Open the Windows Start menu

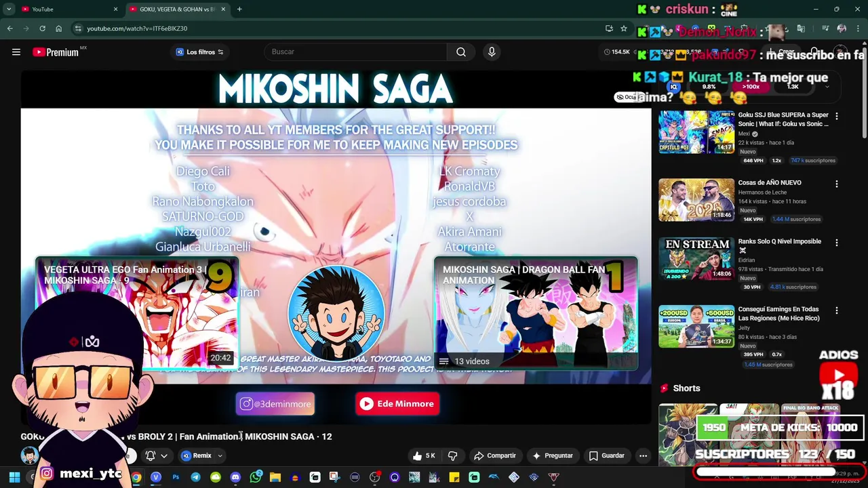[14, 477]
